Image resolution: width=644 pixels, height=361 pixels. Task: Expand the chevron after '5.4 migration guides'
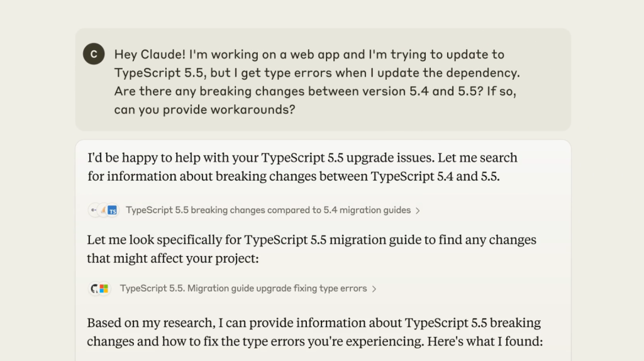pyautogui.click(x=418, y=211)
